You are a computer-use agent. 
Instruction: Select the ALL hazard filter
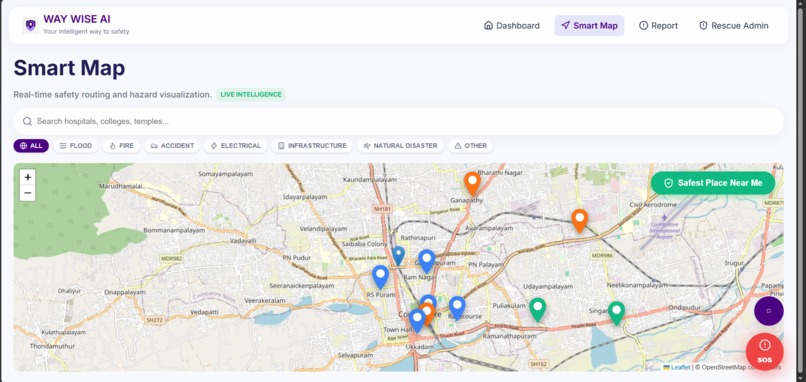(31, 146)
